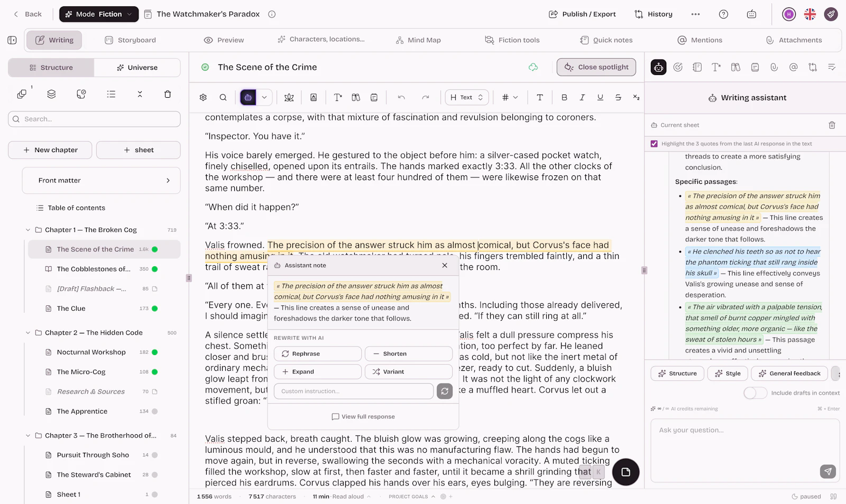This screenshot has height=504, width=846.
Task: Open the user profile avatar
Action: [789, 14]
